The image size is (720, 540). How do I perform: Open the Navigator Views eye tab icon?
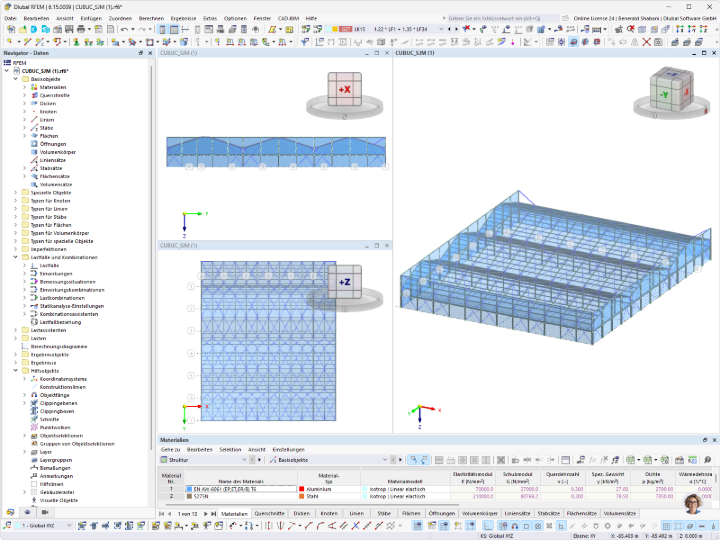pos(28,512)
